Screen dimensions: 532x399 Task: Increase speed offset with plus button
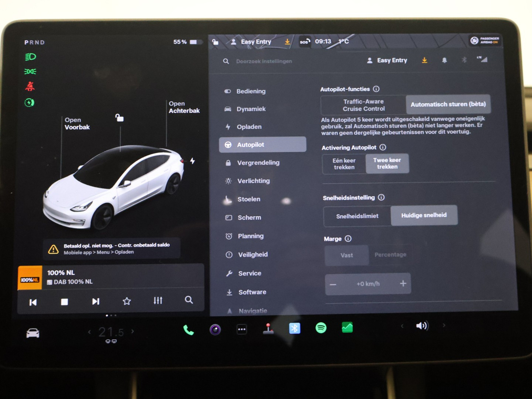(403, 283)
